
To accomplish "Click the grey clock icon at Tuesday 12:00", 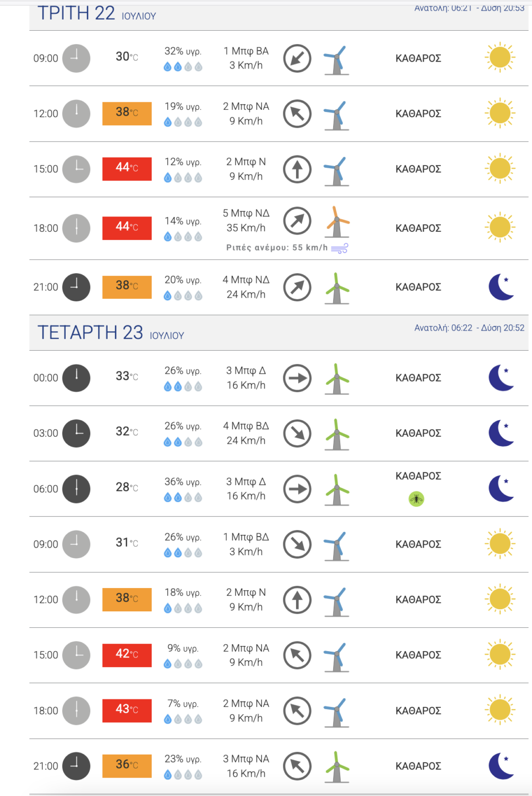I will (76, 114).
